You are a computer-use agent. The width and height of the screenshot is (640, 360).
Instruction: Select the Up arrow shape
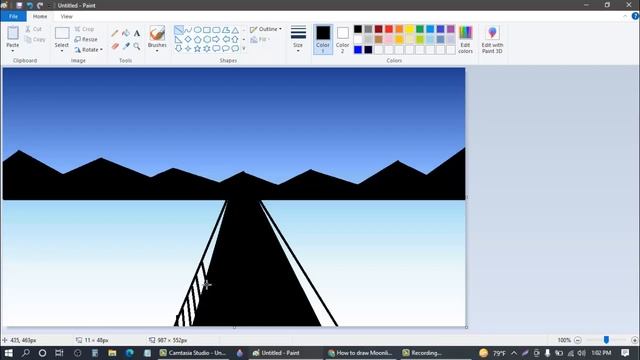235,40
